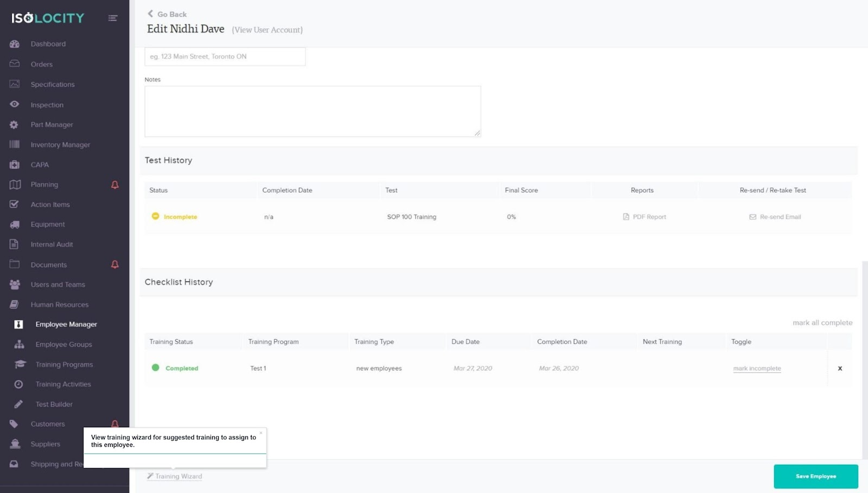Collapse the sidebar with hamburger icon
The image size is (868, 493).
tap(113, 18)
